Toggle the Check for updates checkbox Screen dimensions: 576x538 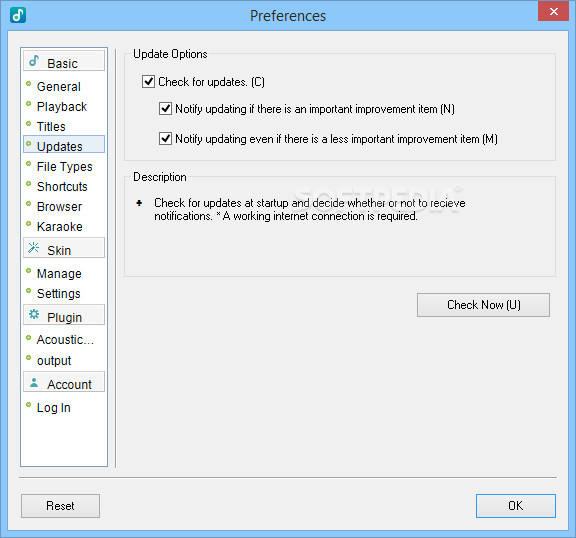click(x=148, y=82)
